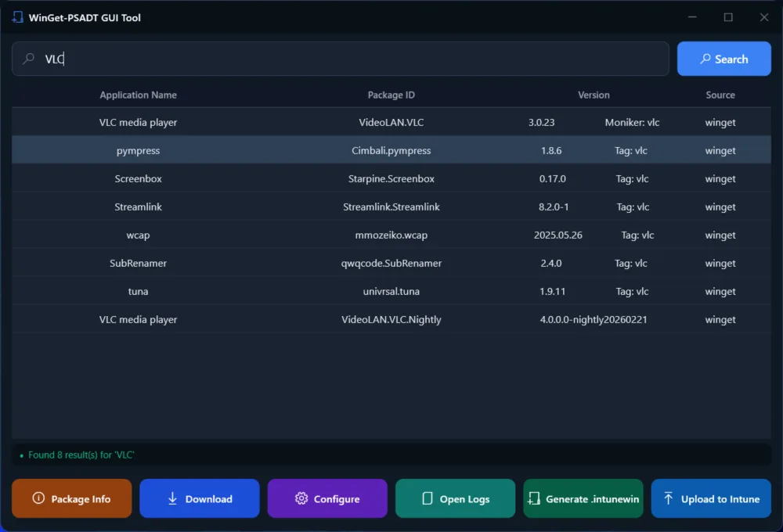Click the Moniker: vlc text
The height and width of the screenshot is (532, 783).
[632, 122]
